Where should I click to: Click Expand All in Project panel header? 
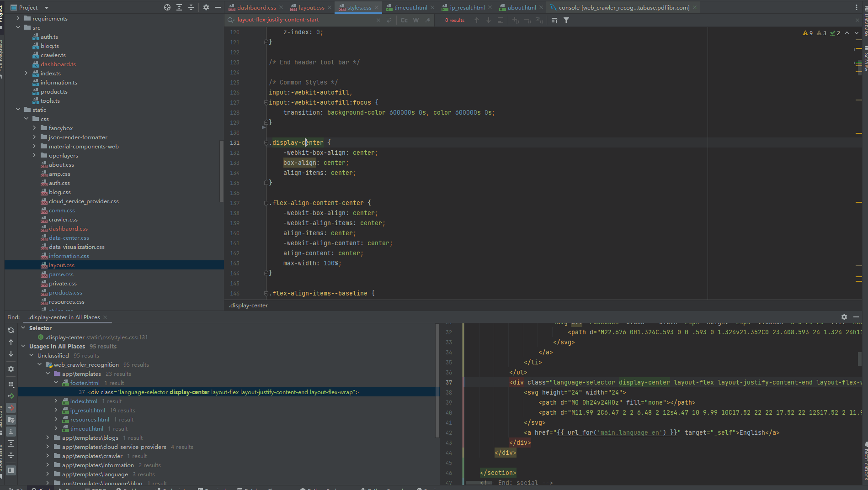(179, 7)
